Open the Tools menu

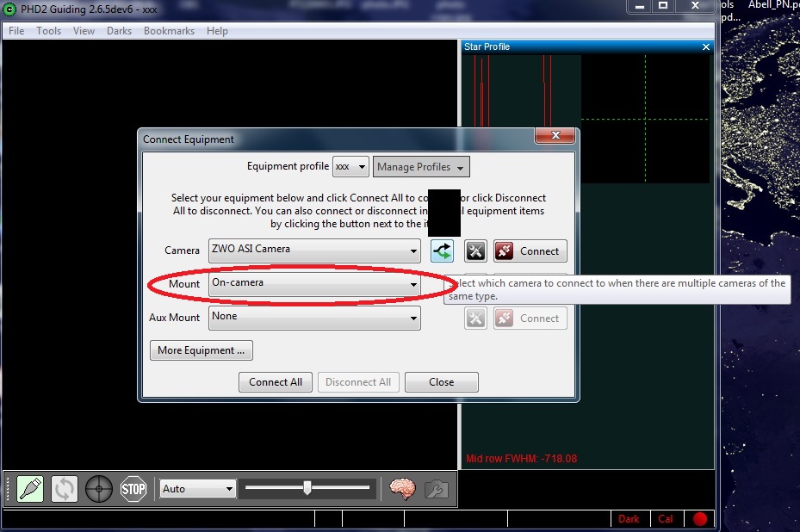point(48,31)
